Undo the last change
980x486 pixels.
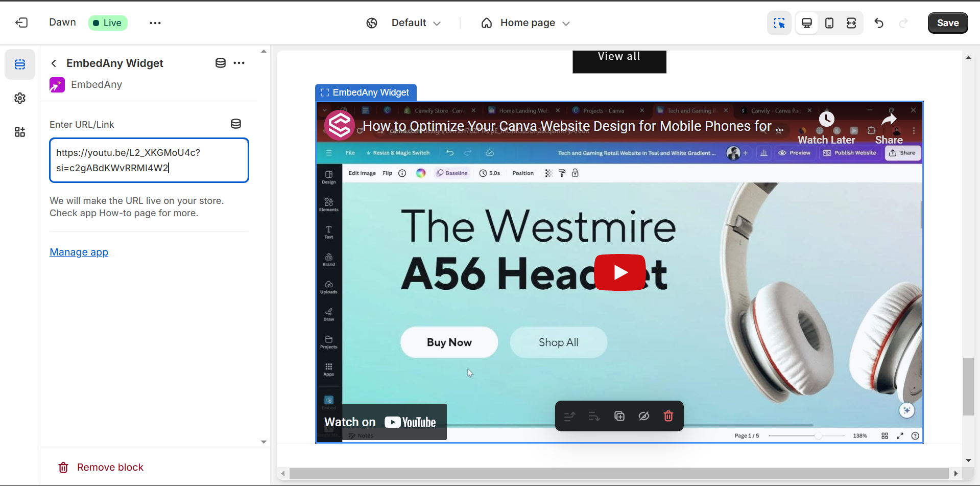click(x=879, y=23)
